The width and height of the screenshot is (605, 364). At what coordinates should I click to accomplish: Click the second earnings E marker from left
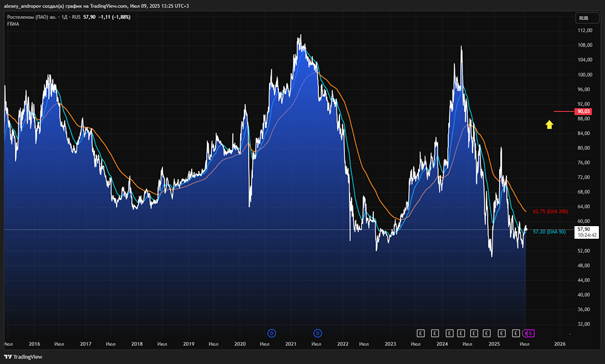(x=435, y=333)
